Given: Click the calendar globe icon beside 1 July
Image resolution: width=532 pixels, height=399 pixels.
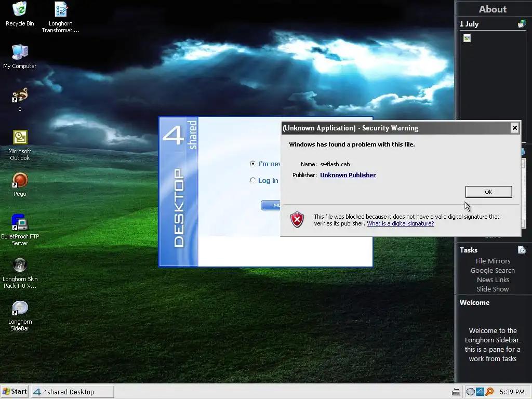Looking at the screenshot, I should [522, 24].
